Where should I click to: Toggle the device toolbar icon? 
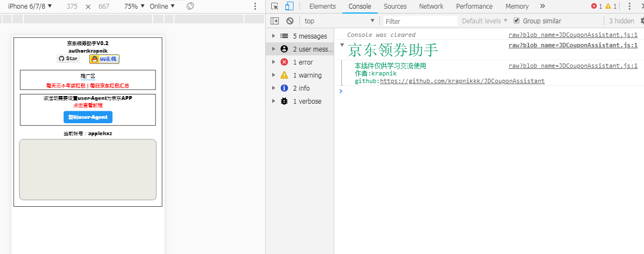(289, 6)
